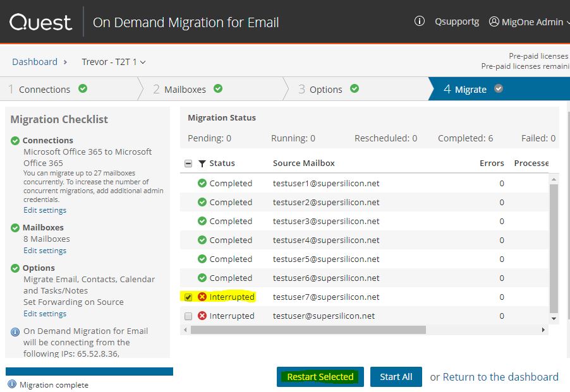Click the Quest logo

pos(40,23)
